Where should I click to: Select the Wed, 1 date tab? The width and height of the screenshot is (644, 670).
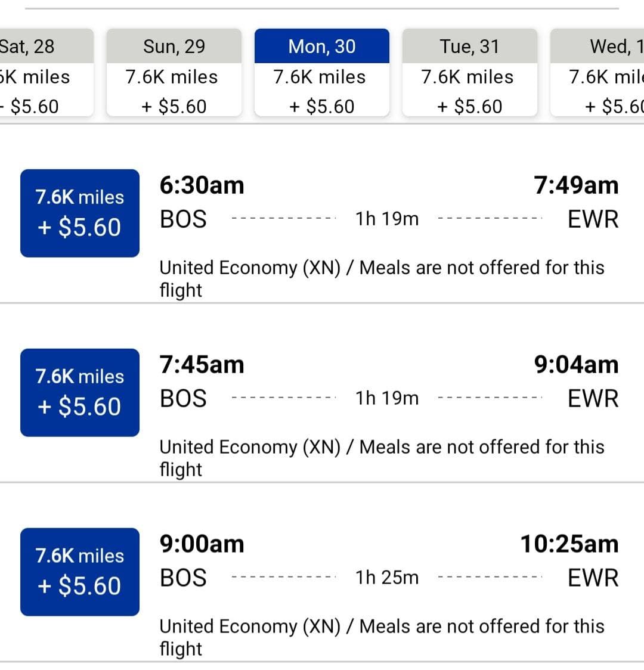pos(597,72)
